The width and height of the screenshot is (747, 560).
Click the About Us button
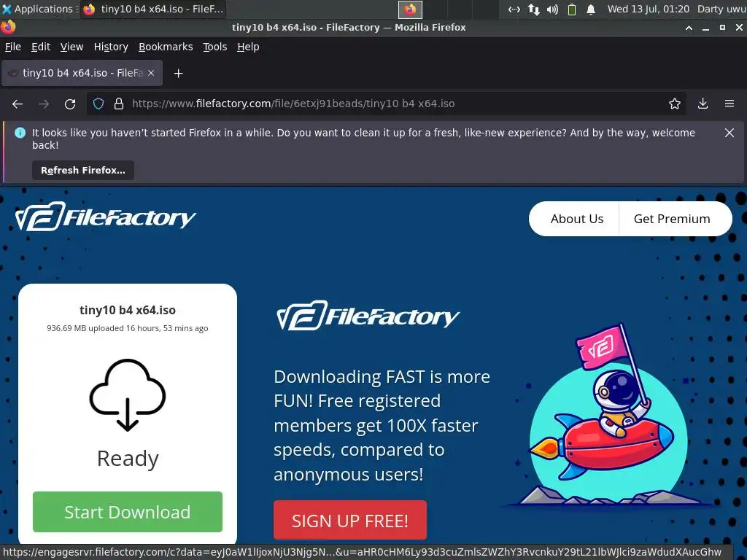(577, 219)
